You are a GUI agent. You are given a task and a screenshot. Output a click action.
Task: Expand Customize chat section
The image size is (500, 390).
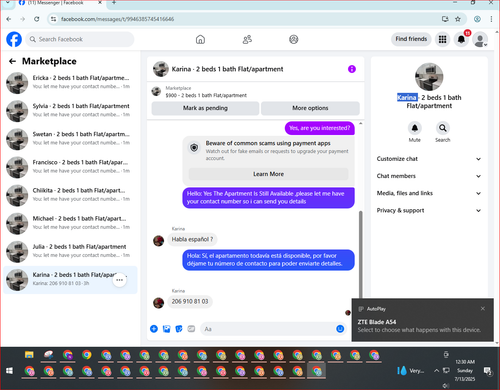pyautogui.click(x=429, y=159)
